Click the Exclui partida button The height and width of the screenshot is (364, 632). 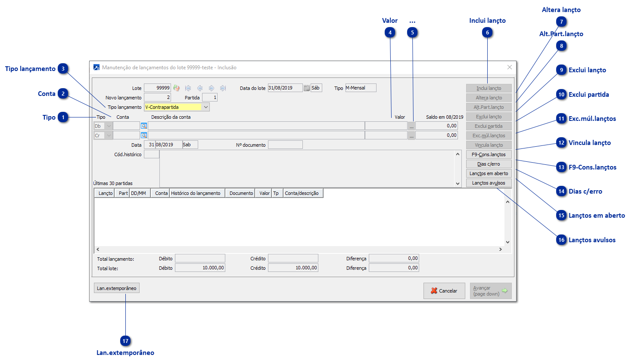tap(489, 126)
